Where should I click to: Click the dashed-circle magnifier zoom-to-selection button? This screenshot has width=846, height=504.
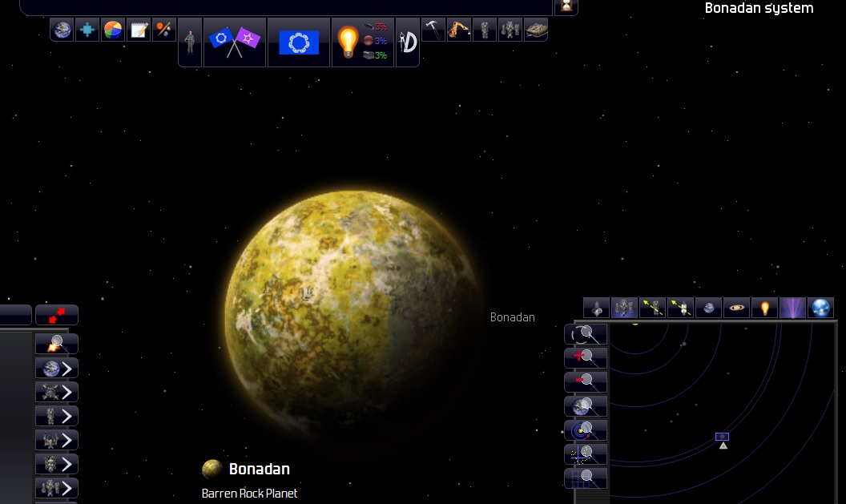pos(586,335)
